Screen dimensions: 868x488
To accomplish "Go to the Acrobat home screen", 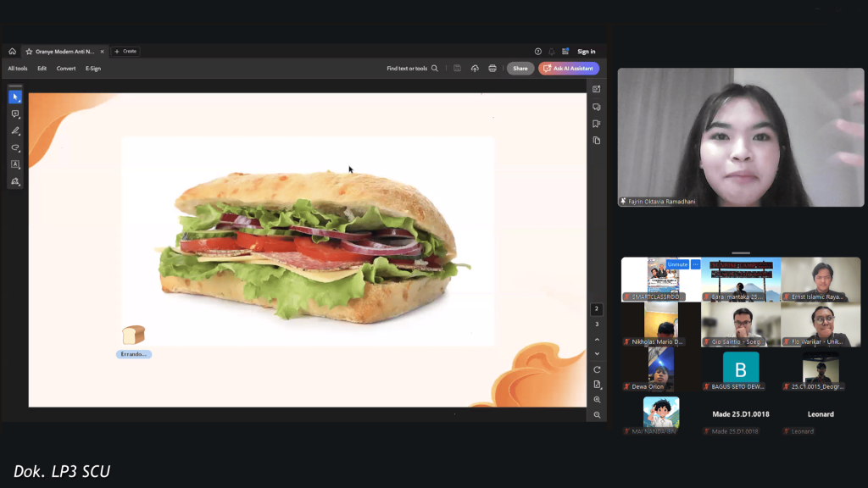I will point(12,52).
